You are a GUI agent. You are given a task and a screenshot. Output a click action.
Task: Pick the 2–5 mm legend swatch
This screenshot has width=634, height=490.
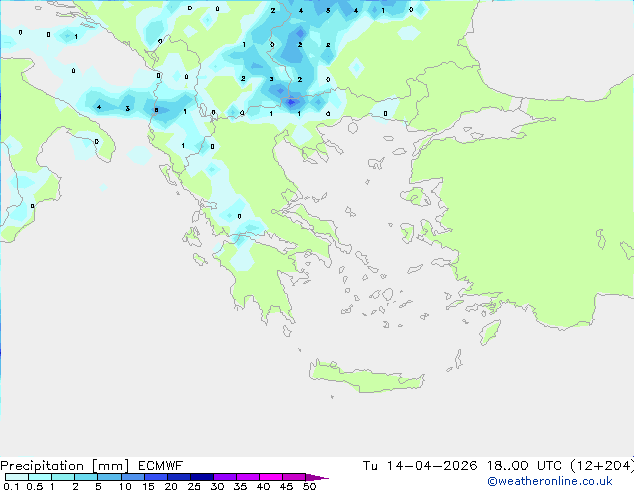(x=86, y=477)
